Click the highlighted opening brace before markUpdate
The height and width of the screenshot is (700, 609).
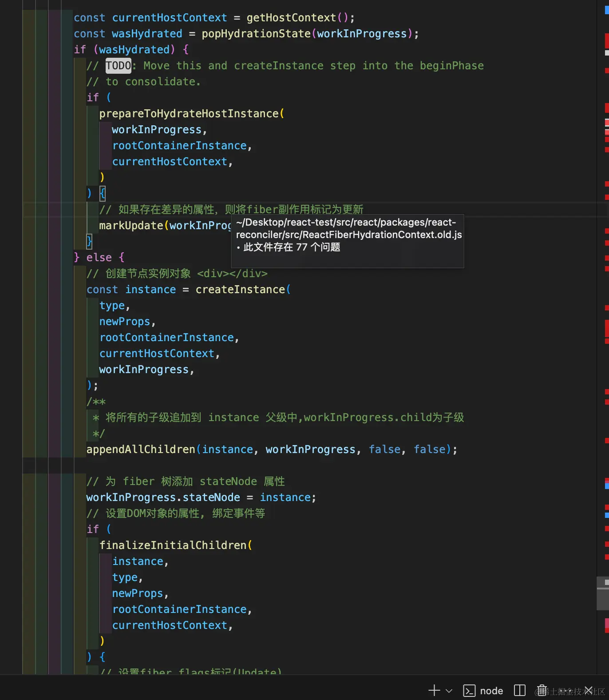[103, 193]
